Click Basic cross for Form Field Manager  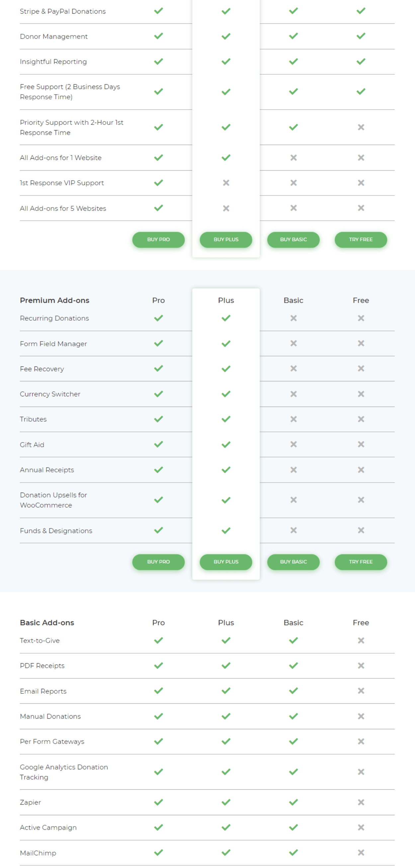pos(293,343)
